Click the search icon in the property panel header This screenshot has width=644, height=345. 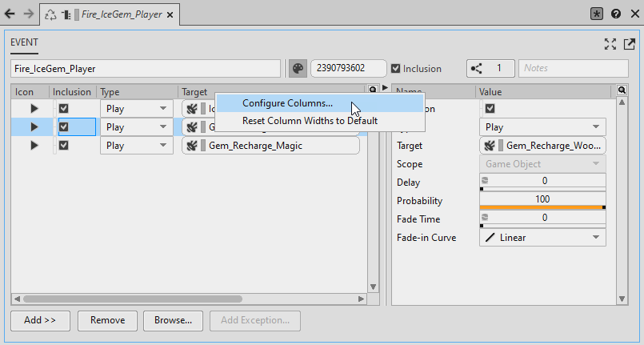pyautogui.click(x=622, y=90)
